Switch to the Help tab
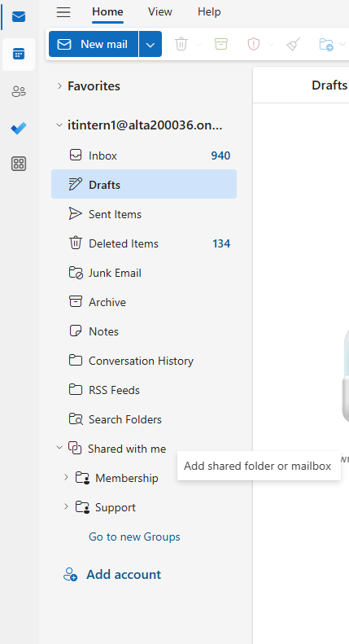Viewport: 349px width, 644px height. point(209,12)
